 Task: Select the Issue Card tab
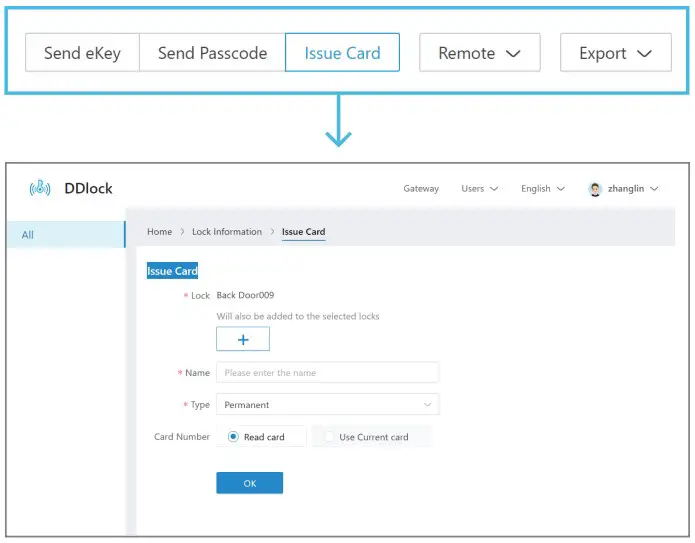(x=342, y=53)
